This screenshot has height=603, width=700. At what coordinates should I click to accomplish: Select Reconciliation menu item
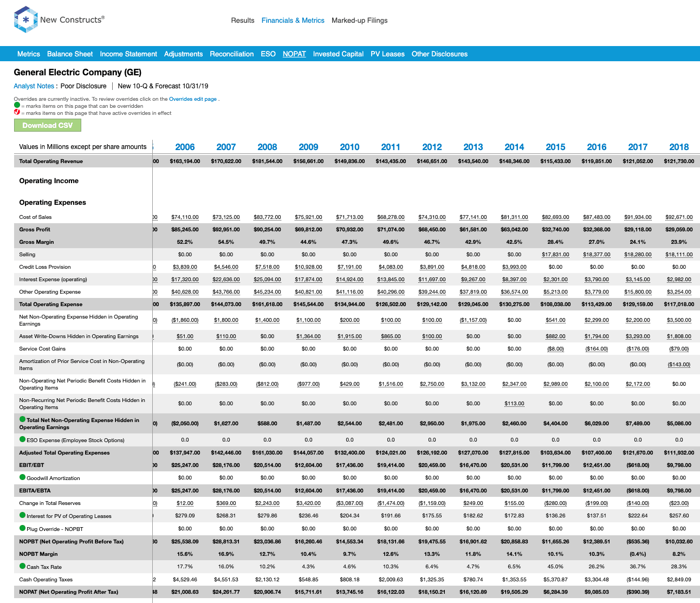[x=232, y=54]
